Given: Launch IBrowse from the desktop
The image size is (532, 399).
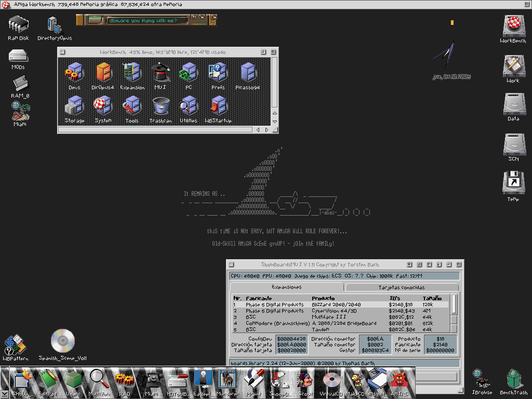Looking at the screenshot, I should click(482, 382).
